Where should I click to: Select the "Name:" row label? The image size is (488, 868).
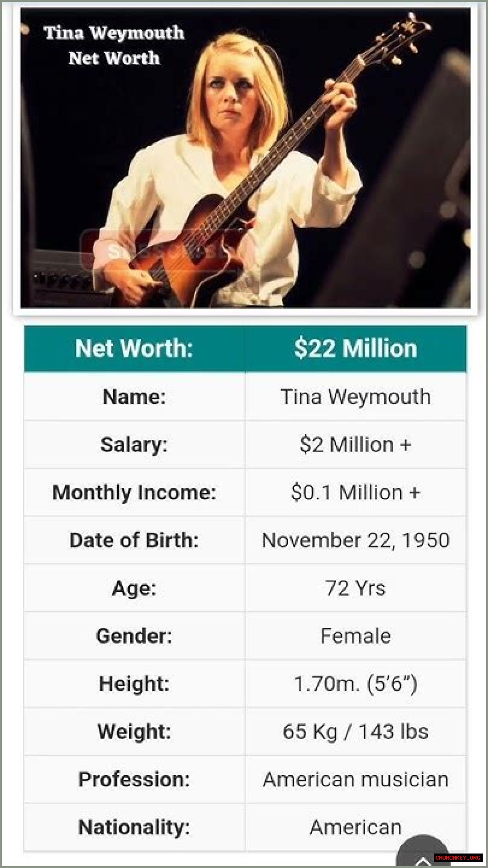[x=134, y=397]
